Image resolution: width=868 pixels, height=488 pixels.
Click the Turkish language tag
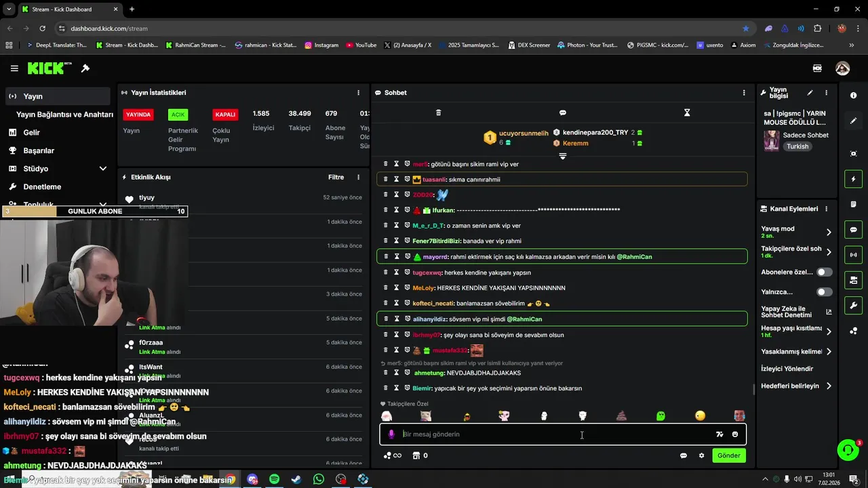(x=797, y=146)
